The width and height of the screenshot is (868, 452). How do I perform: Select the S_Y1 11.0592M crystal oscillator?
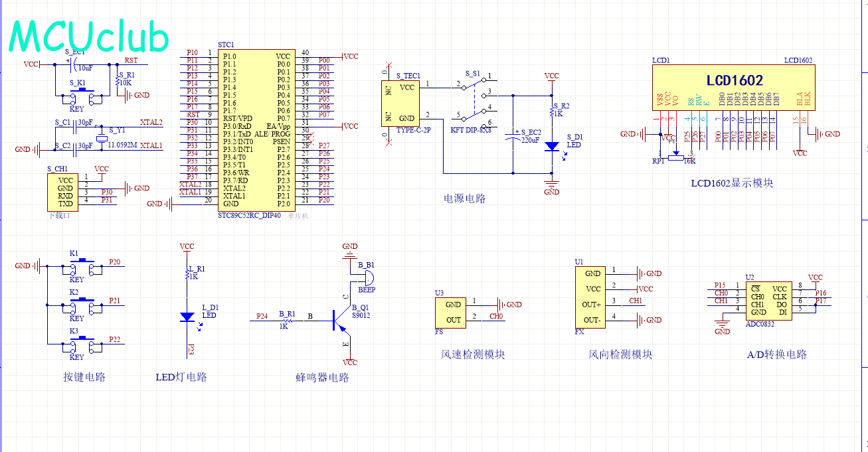[x=100, y=138]
